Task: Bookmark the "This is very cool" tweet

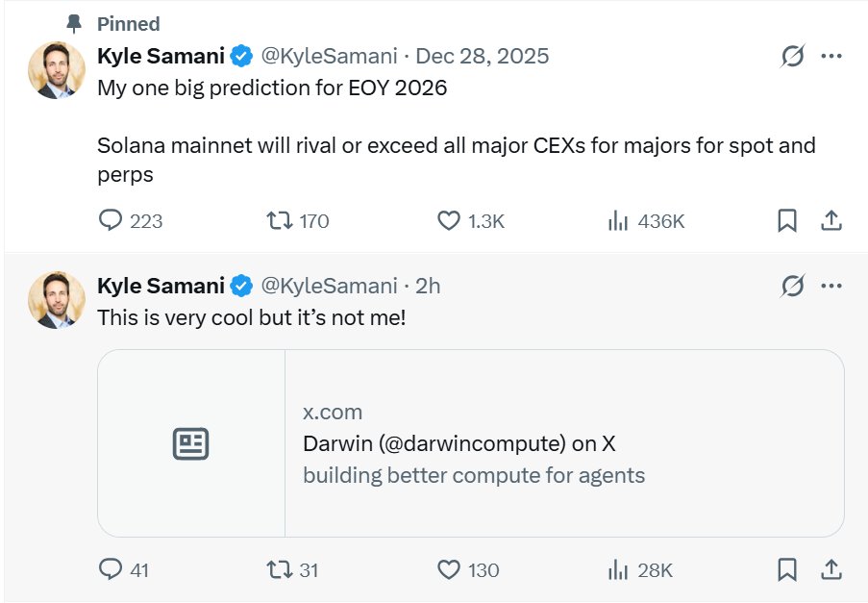Action: coord(787,569)
